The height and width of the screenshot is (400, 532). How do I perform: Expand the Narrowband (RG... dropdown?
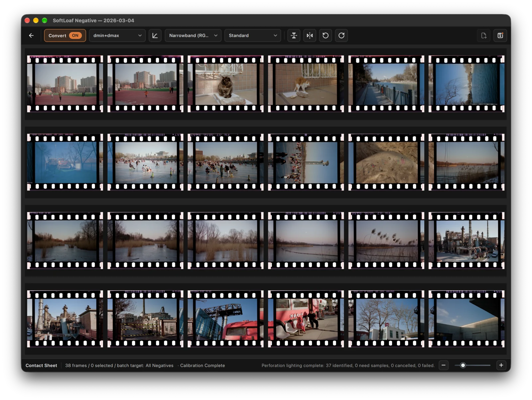pyautogui.click(x=193, y=36)
